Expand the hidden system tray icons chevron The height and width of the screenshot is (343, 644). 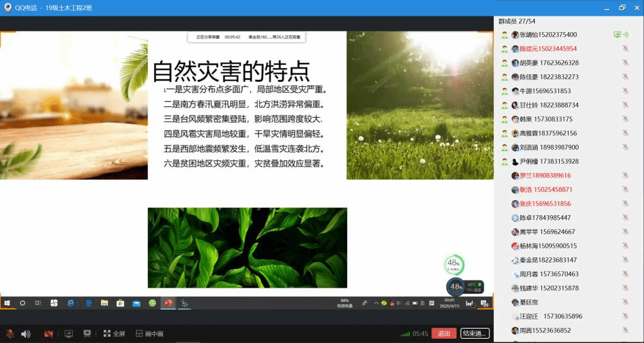tap(376, 303)
